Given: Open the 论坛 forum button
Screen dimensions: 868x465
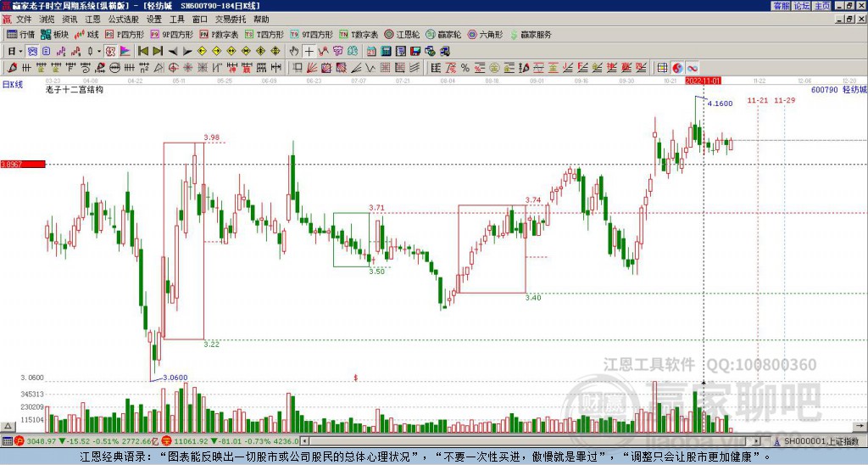Looking at the screenshot, I should click(801, 6).
